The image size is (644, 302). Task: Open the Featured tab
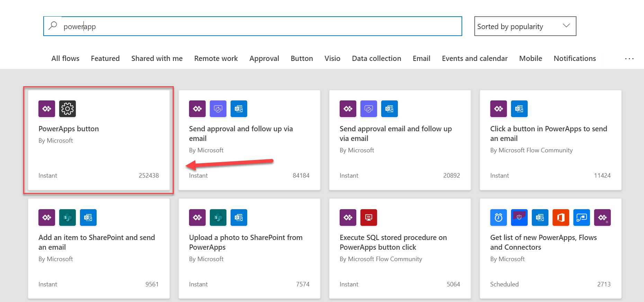click(x=105, y=59)
